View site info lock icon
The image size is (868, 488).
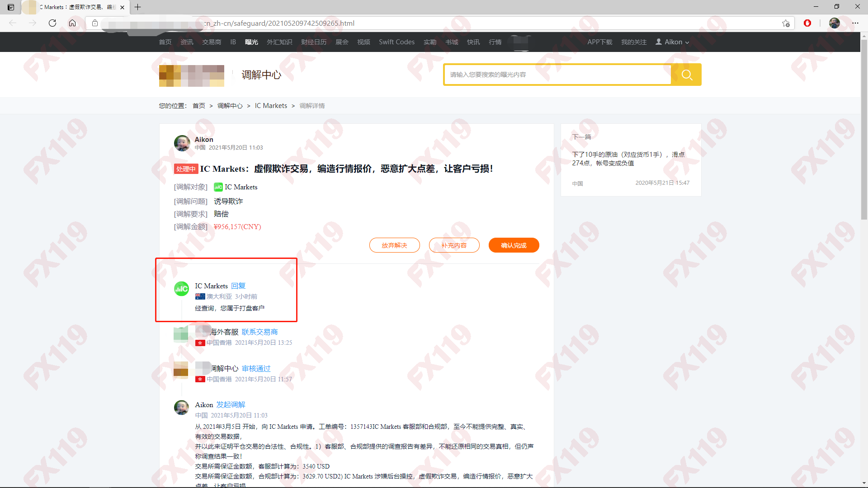pyautogui.click(x=95, y=23)
